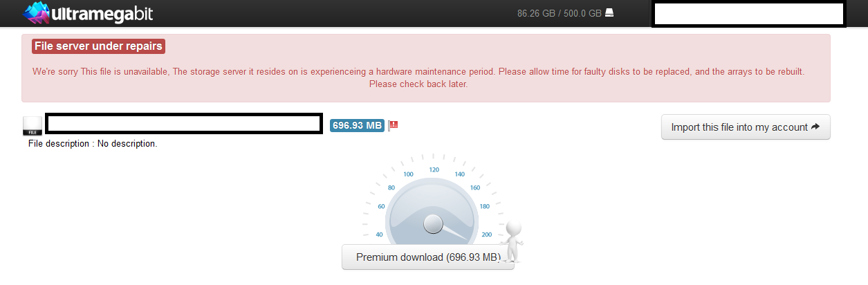Click the 200 label on the speed gauge

486,235
